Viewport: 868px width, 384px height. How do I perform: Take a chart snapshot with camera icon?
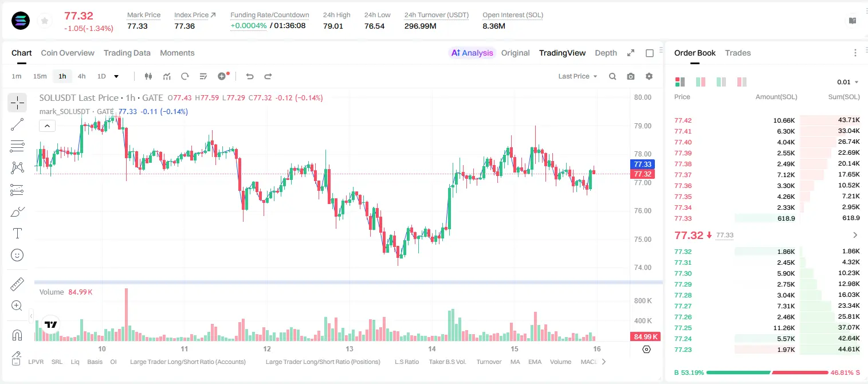pos(631,76)
